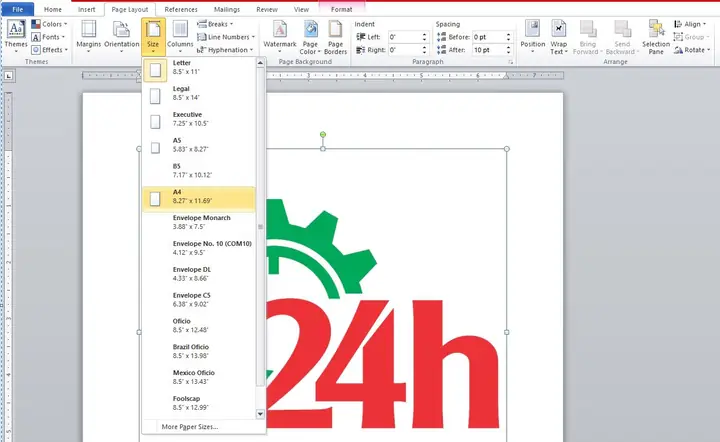
Task: Open the Breaks dropdown
Action: pos(215,24)
